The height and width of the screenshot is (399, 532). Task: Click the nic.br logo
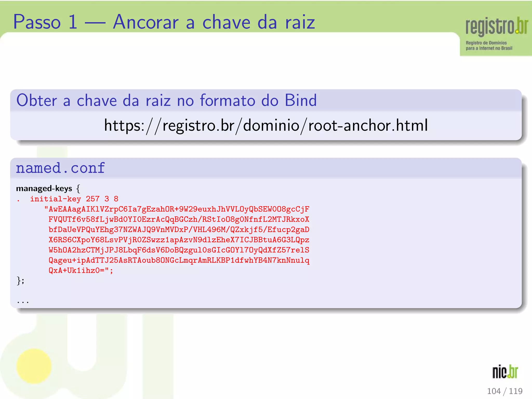[x=505, y=371]
